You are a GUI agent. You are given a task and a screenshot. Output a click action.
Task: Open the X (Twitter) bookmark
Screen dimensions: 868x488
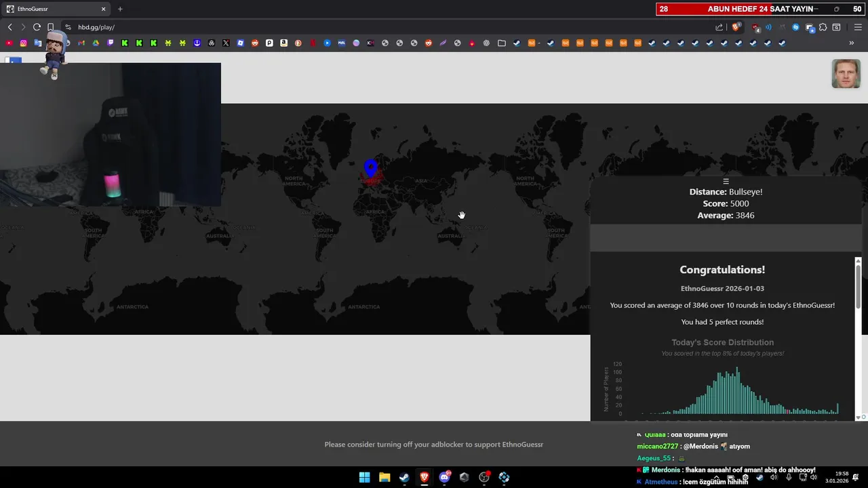[226, 43]
